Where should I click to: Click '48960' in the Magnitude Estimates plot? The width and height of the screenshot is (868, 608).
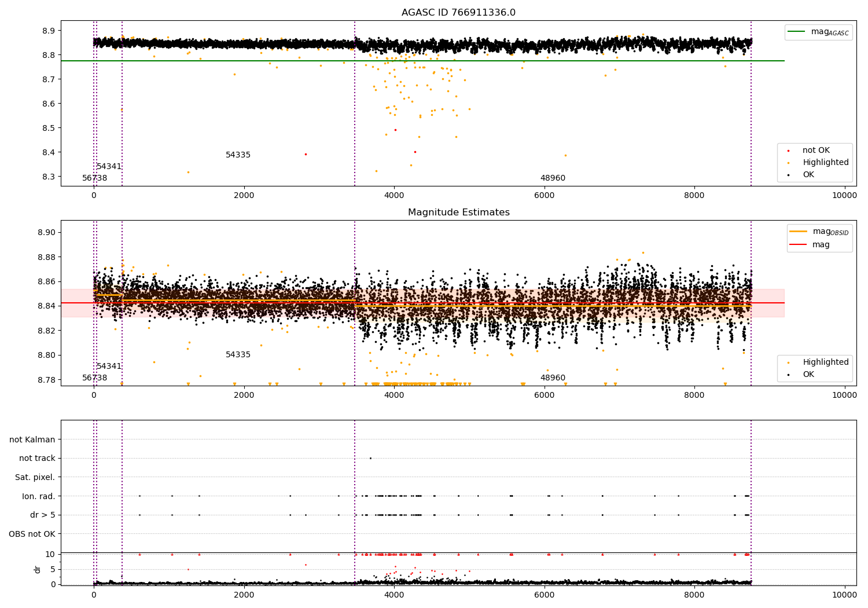click(553, 378)
